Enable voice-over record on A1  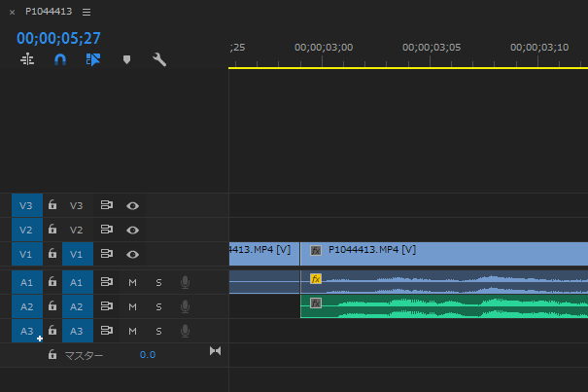pos(185,282)
